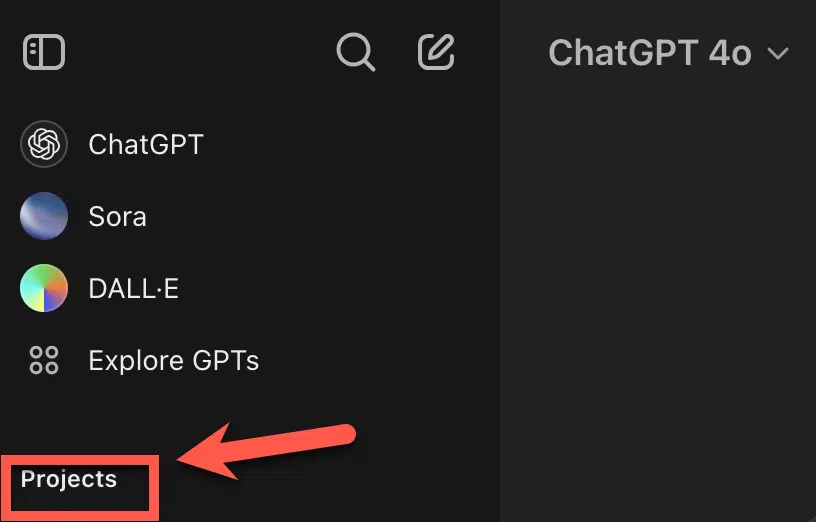This screenshot has height=522, width=816.
Task: Open the Explore GPTs text label
Action: [173, 361]
